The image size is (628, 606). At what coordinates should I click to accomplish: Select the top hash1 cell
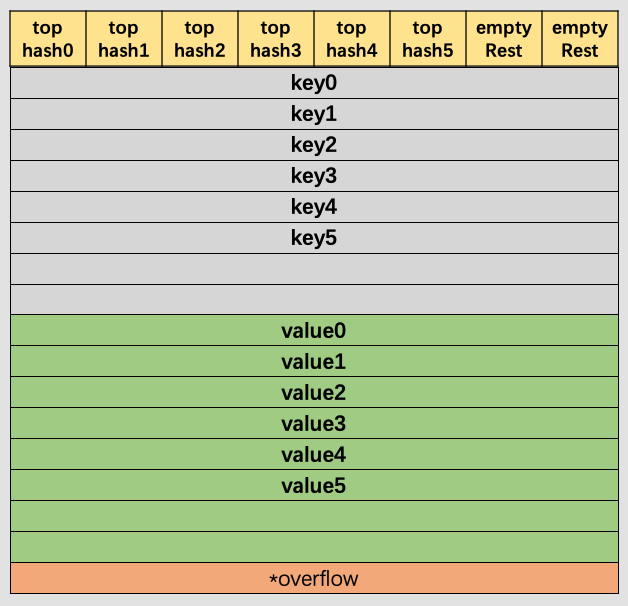coord(124,40)
